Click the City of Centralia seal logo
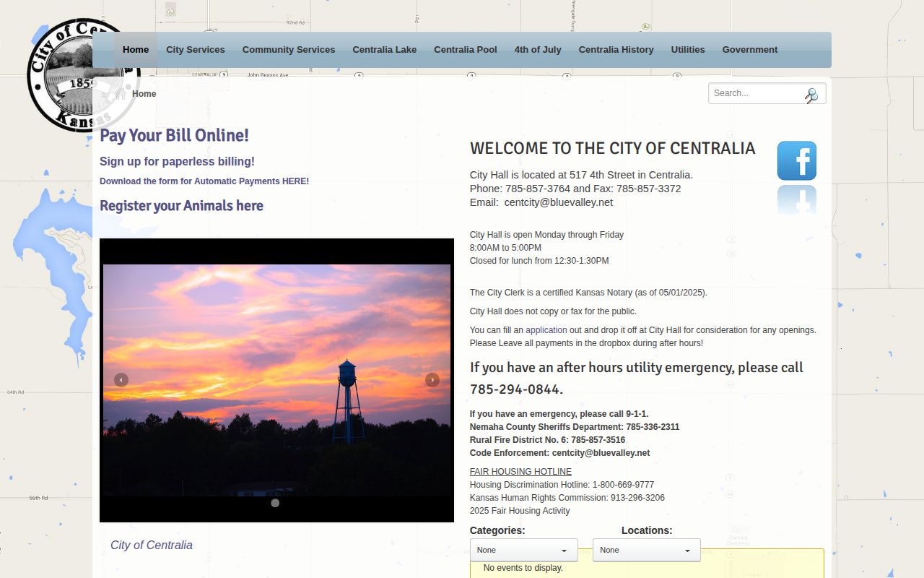The width and height of the screenshot is (924, 578). click(83, 75)
